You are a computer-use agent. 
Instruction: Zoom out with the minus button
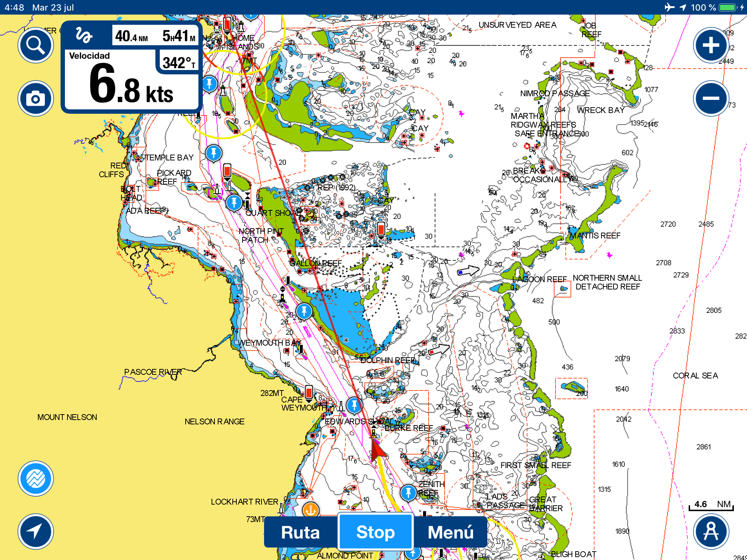711,98
